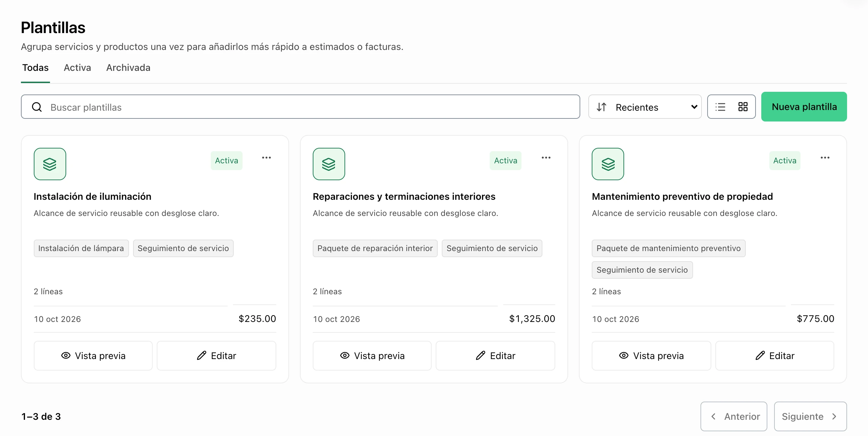Click Seguimiento de servicio tag in Mantenimiento card
Screen dimensions: 868x436
point(642,270)
